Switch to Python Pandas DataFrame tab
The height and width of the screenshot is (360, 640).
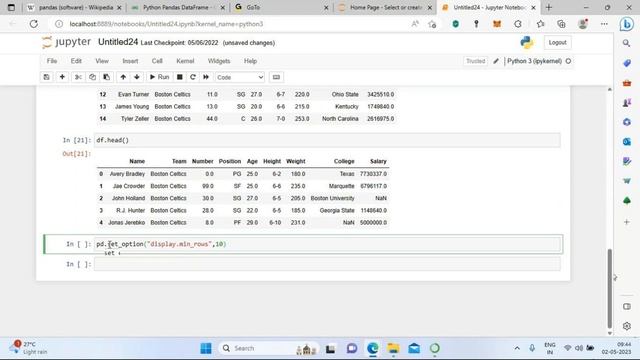point(178,7)
